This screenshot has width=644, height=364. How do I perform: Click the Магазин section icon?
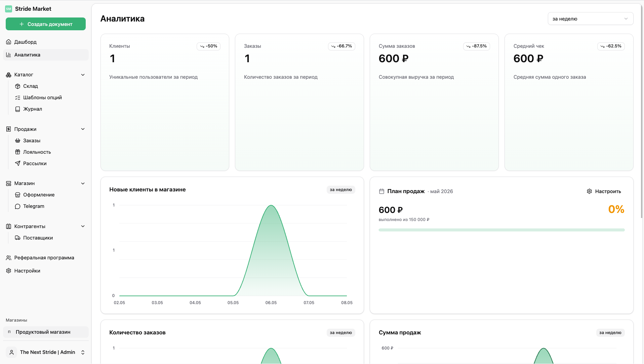click(9, 183)
